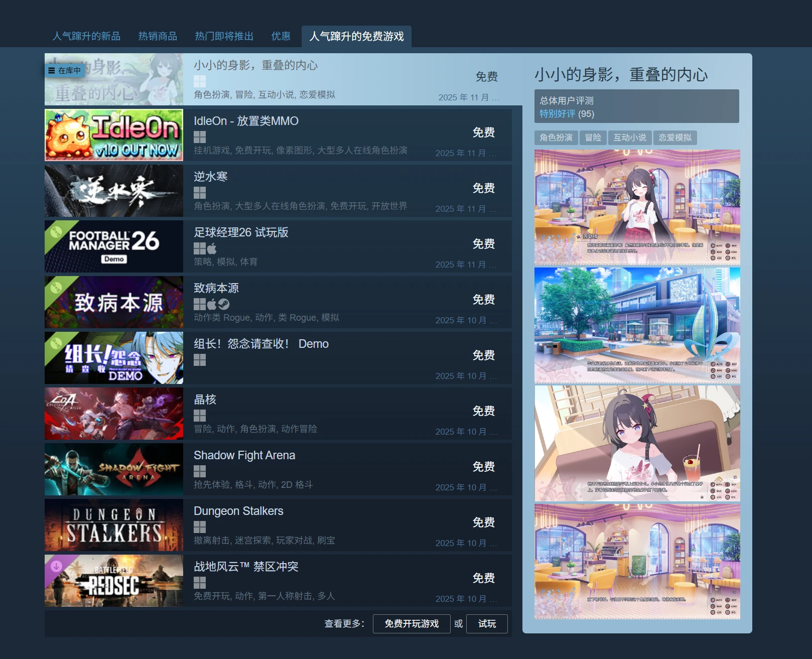Open the 热门即将推出 tab
812x659 pixels.
pyautogui.click(x=224, y=36)
